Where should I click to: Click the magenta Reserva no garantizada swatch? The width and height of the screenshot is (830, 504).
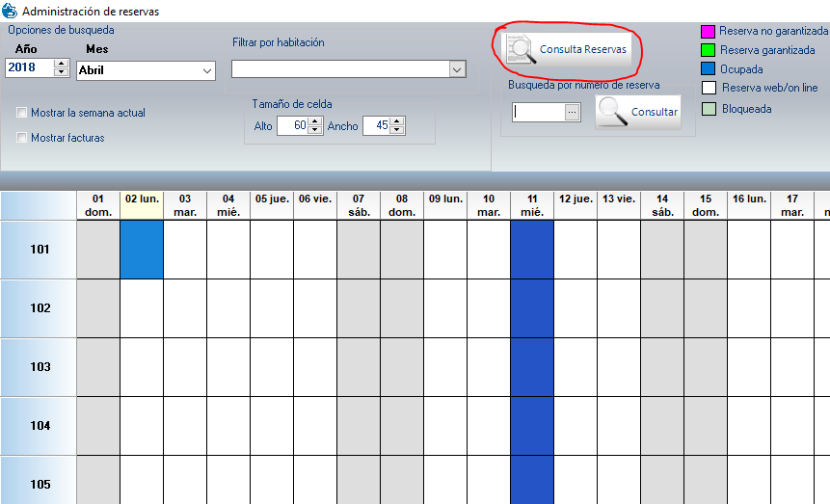click(x=709, y=31)
